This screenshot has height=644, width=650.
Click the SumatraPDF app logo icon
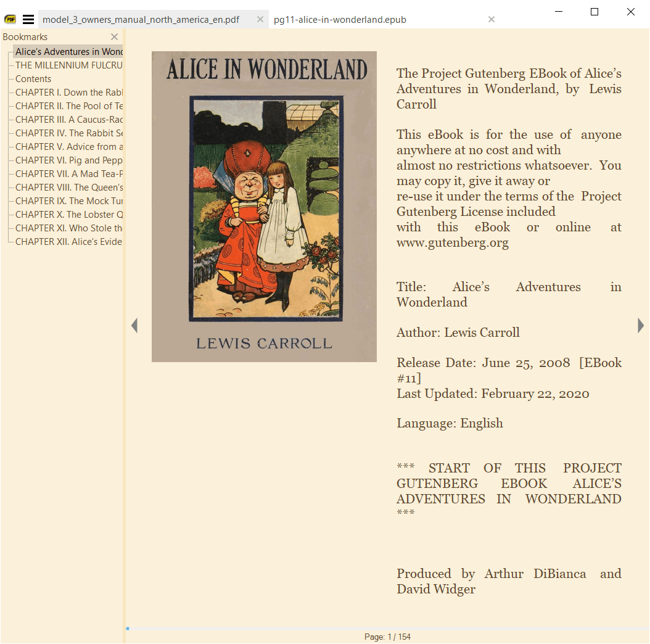point(10,20)
